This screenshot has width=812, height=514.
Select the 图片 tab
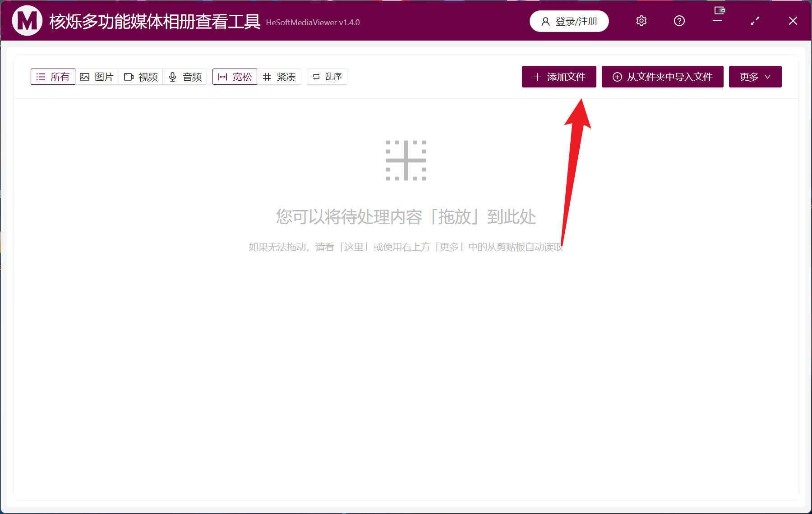click(x=97, y=77)
